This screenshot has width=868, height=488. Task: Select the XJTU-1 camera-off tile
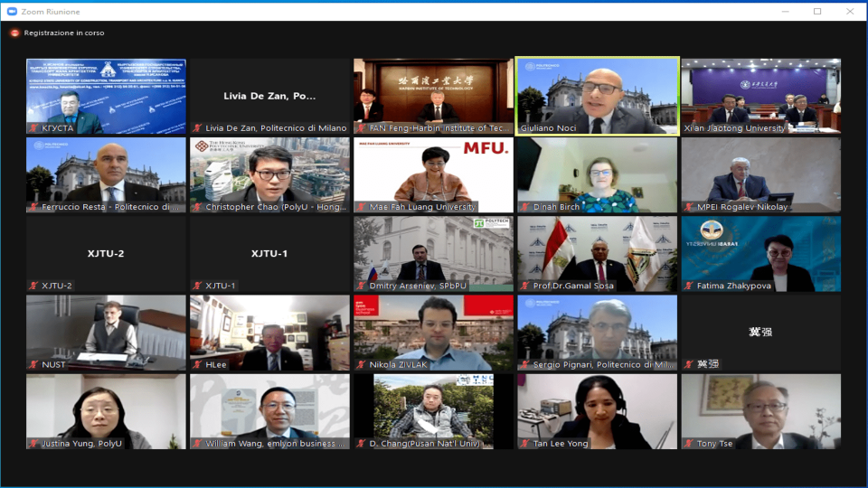coord(269,253)
